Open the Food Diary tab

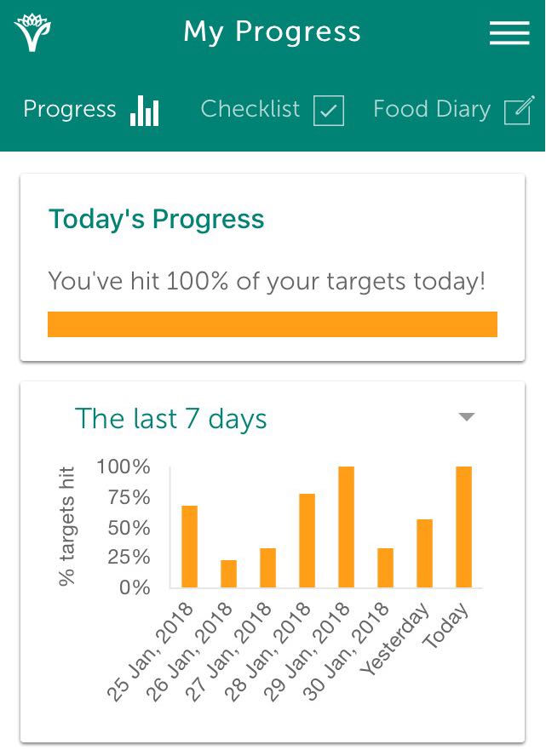(x=454, y=110)
